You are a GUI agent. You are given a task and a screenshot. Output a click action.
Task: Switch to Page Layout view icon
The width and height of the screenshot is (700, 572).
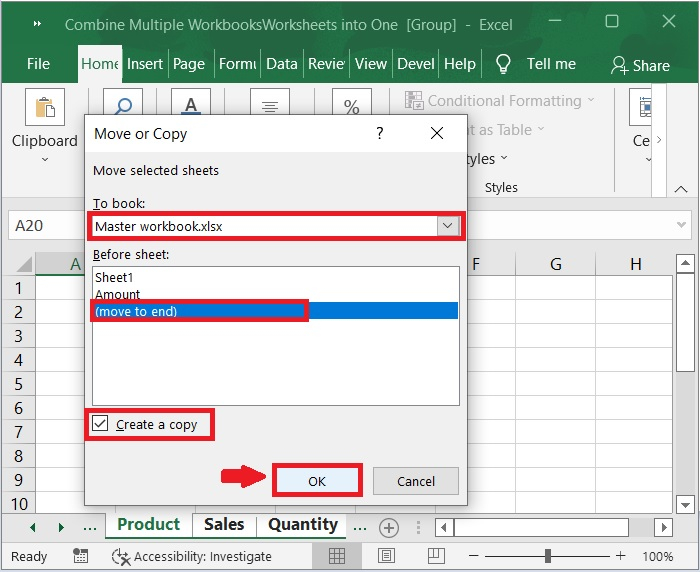click(385, 556)
